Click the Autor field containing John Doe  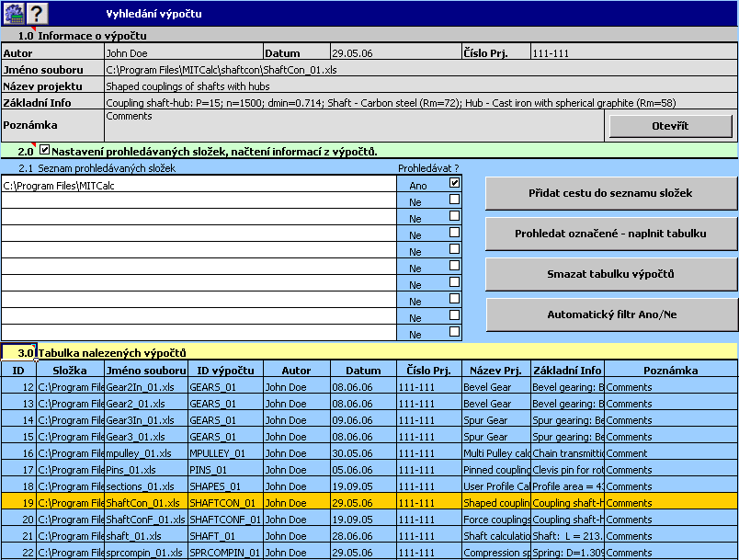[182, 53]
